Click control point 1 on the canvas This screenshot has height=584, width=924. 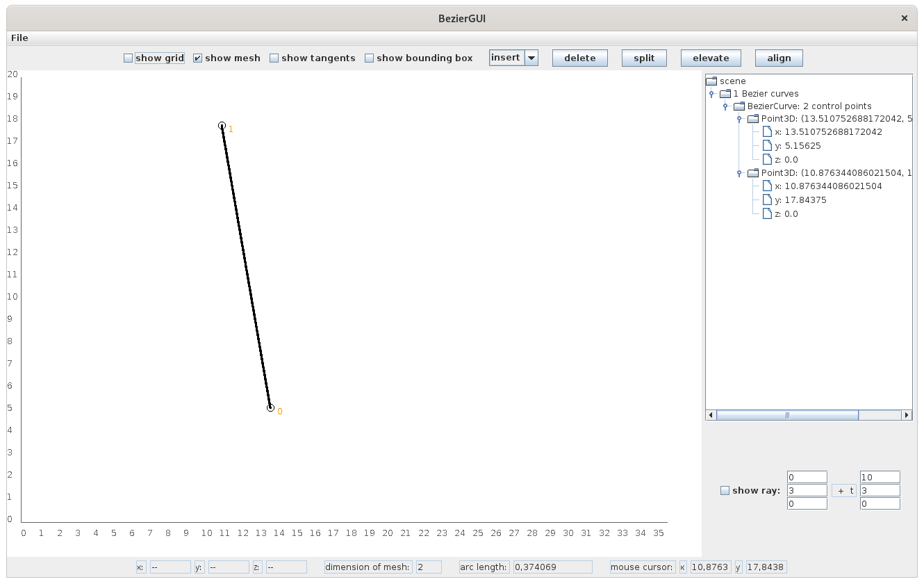pos(222,126)
